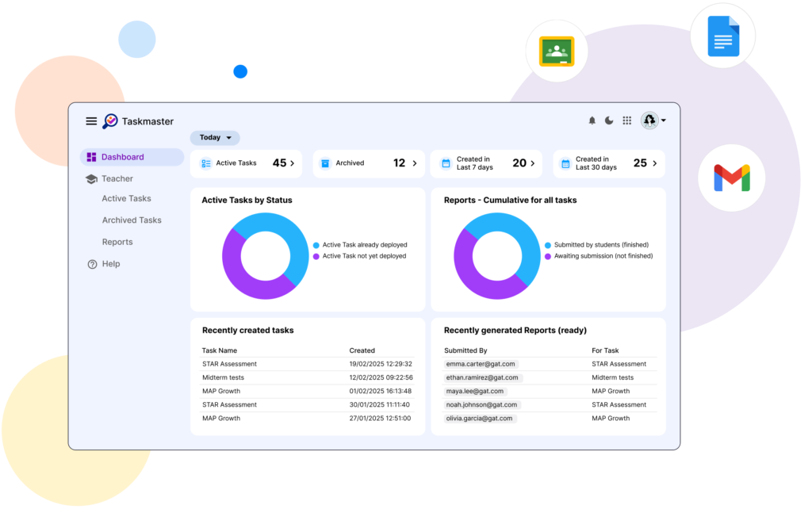Screen dimensions: 812x509
Task: Click the notification bell icon
Action: tap(592, 121)
